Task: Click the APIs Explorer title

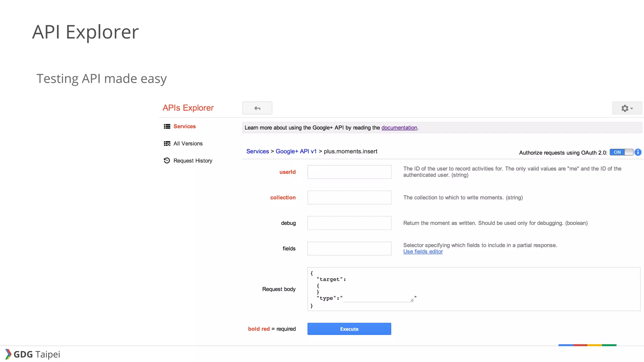Action: [188, 108]
